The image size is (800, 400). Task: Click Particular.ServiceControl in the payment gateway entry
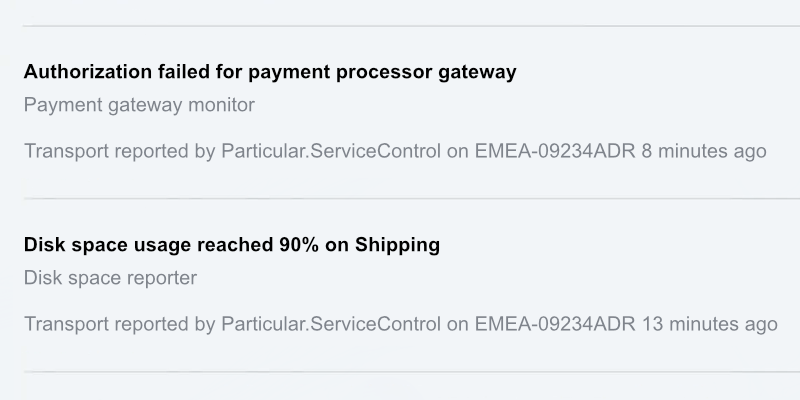(x=330, y=152)
